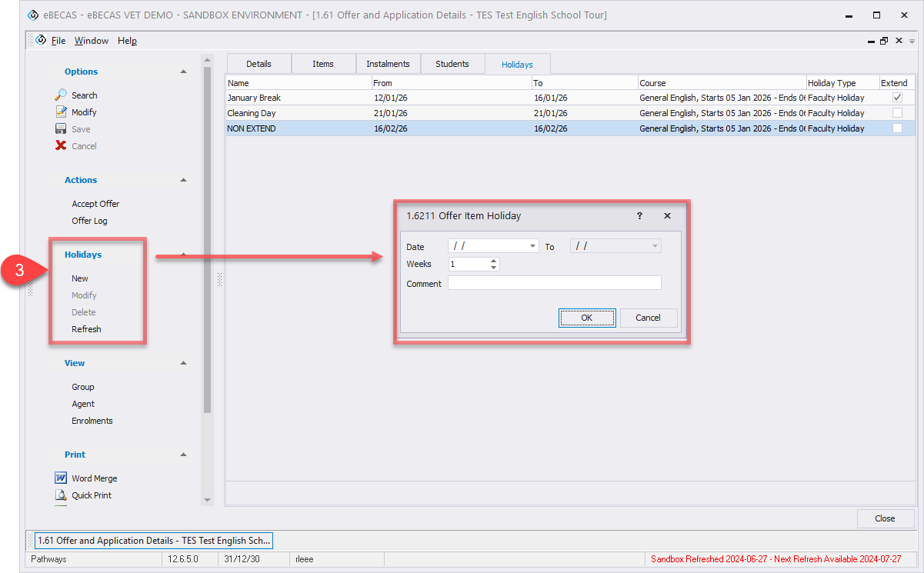Open the Window menu
924x573 pixels.
click(92, 41)
